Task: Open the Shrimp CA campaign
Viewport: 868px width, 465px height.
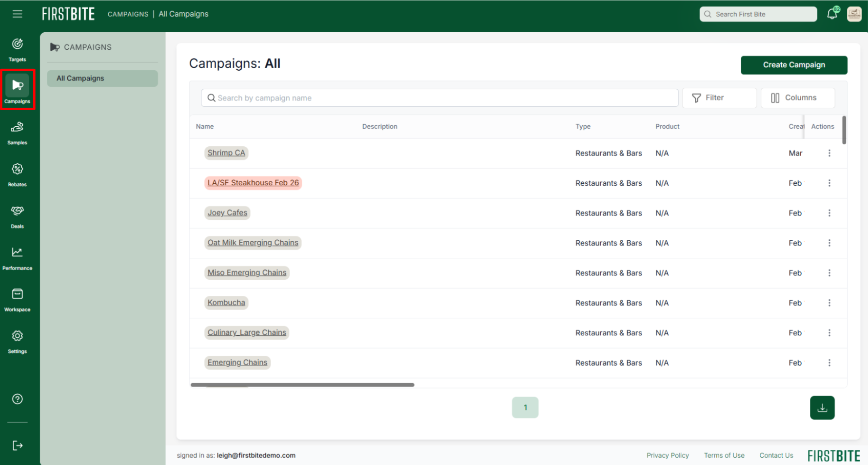Action: pyautogui.click(x=226, y=153)
